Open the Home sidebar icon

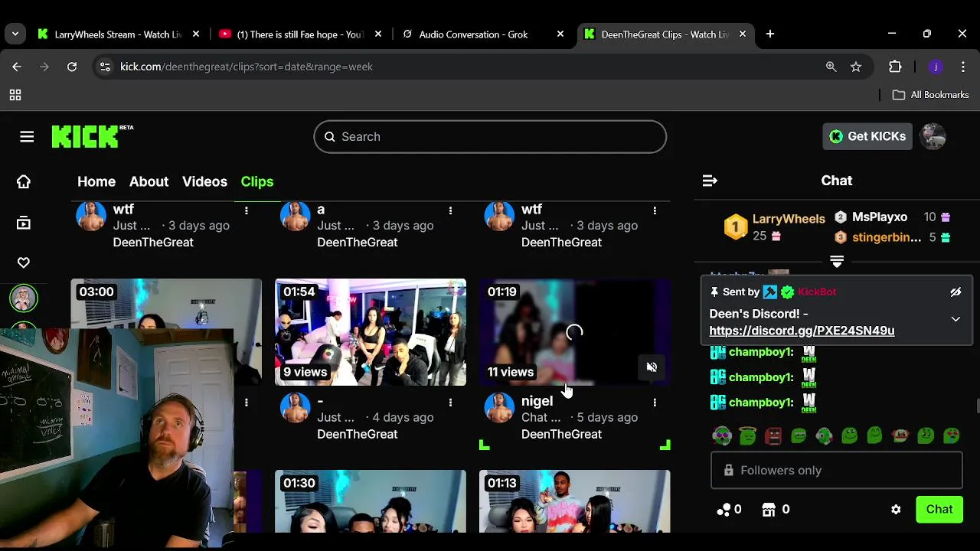[x=24, y=181]
